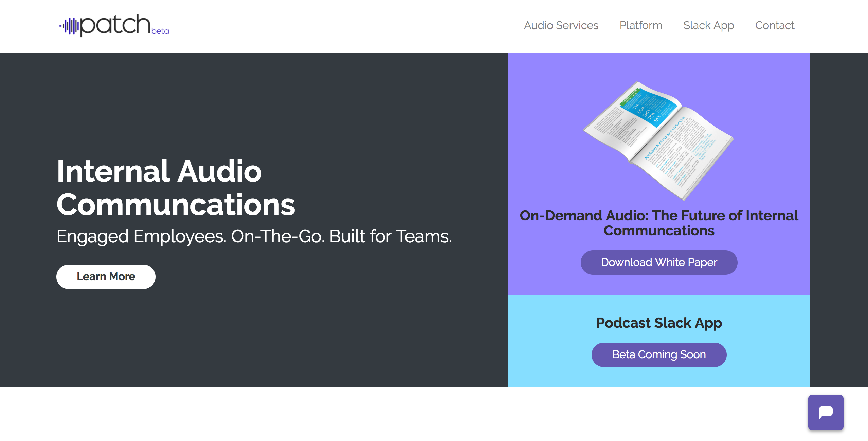Click the Patch beta logo
The image size is (868, 441).
tap(114, 25)
